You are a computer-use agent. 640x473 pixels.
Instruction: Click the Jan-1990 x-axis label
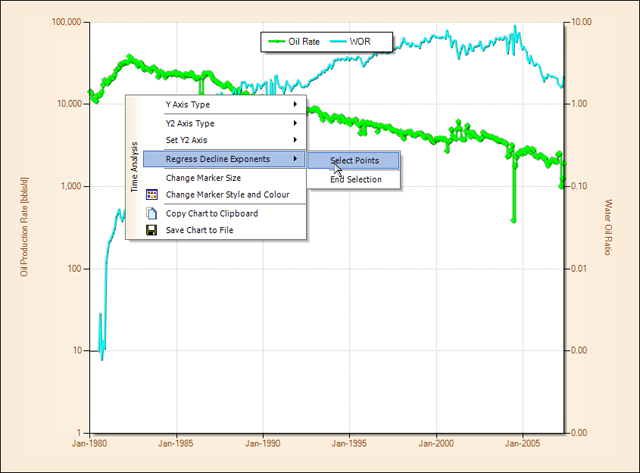point(261,441)
